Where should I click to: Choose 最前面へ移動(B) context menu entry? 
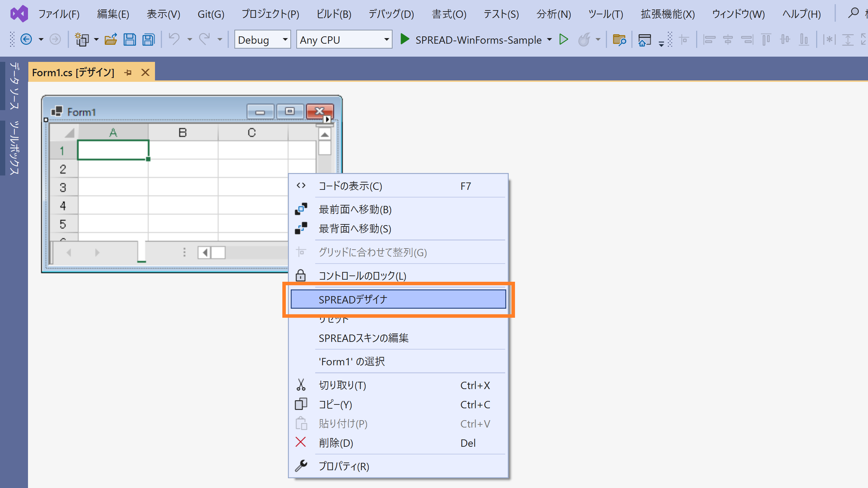(x=398, y=209)
